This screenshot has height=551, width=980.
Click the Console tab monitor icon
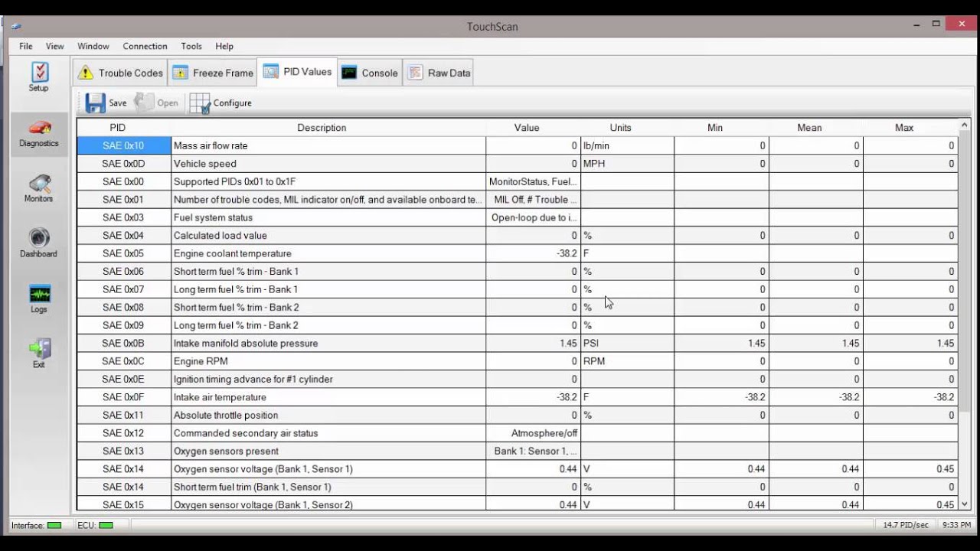pos(349,73)
